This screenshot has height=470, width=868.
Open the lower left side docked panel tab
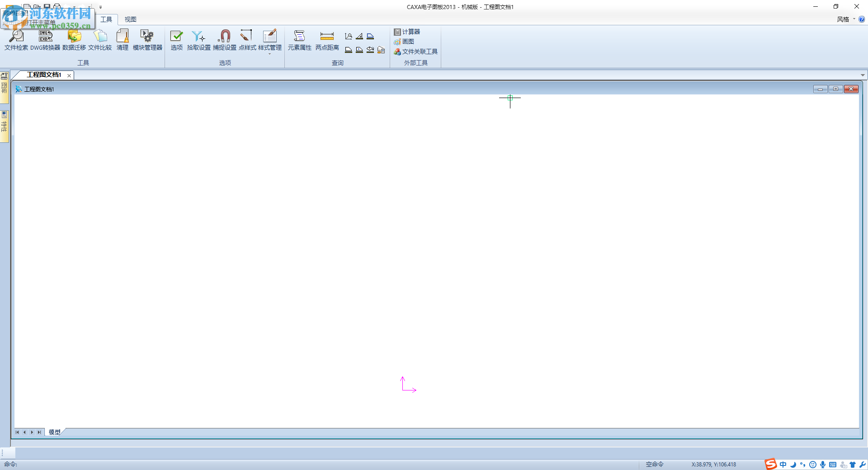5,126
